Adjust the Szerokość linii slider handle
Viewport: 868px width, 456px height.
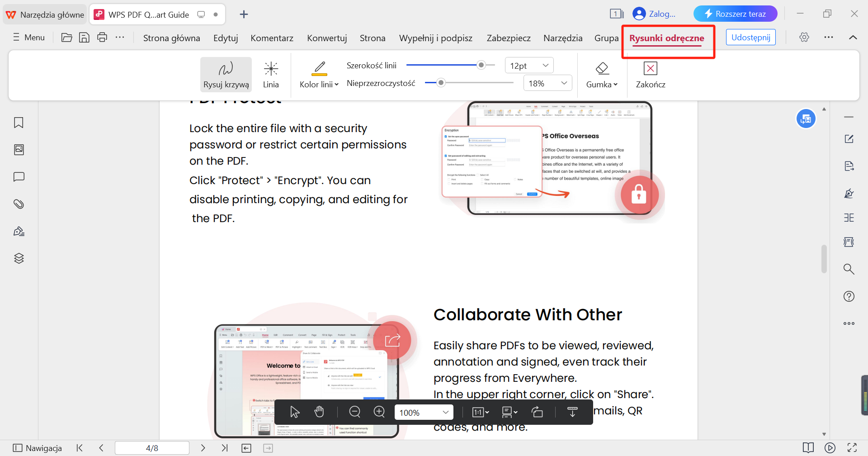481,65
